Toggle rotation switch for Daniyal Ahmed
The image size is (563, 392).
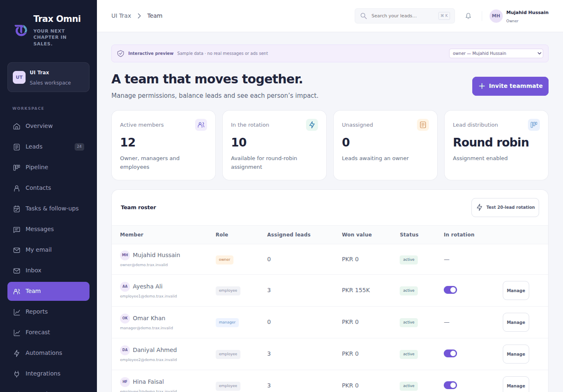click(450, 354)
